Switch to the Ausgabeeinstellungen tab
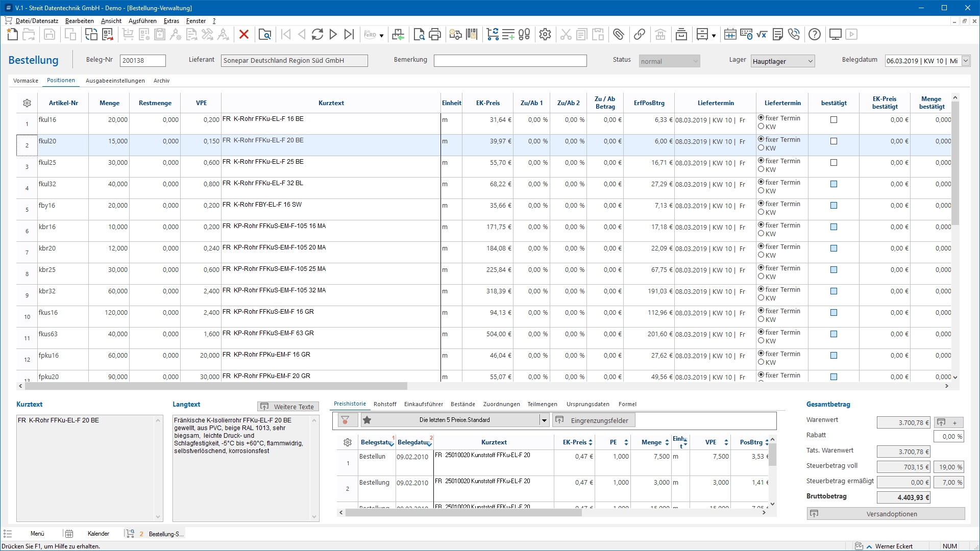The width and height of the screenshot is (980, 551). click(115, 81)
